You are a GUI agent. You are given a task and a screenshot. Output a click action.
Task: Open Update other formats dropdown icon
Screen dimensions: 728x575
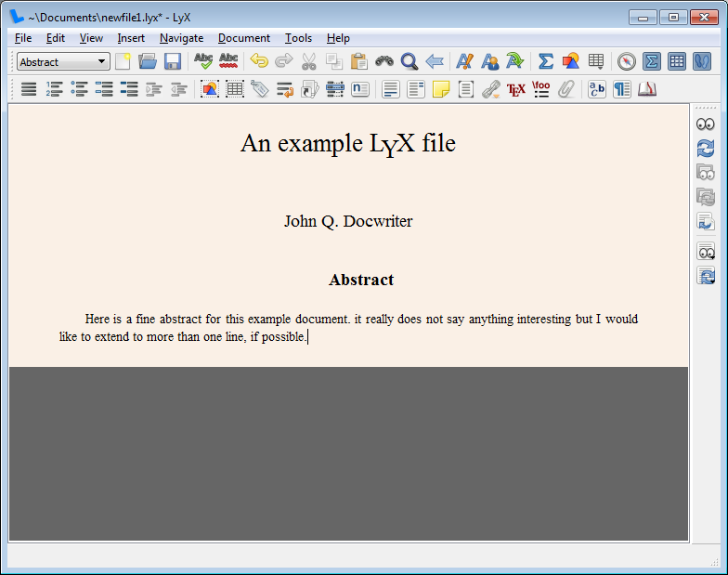[x=706, y=275]
